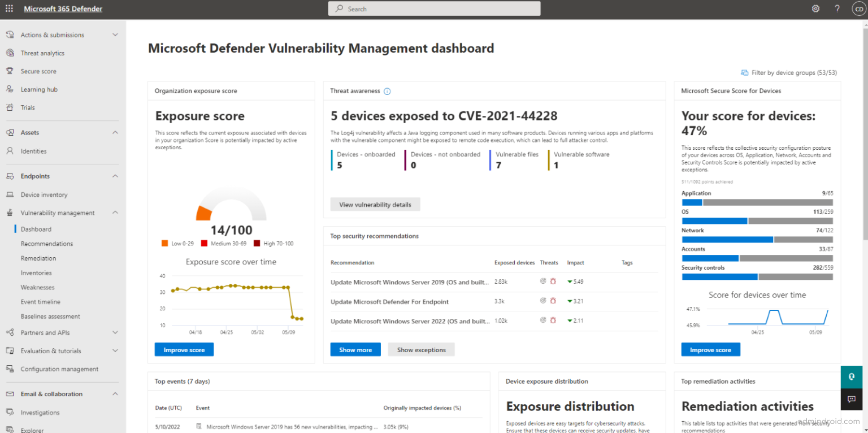Click View vulnerability details
The width and height of the screenshot is (868, 433).
tap(375, 204)
